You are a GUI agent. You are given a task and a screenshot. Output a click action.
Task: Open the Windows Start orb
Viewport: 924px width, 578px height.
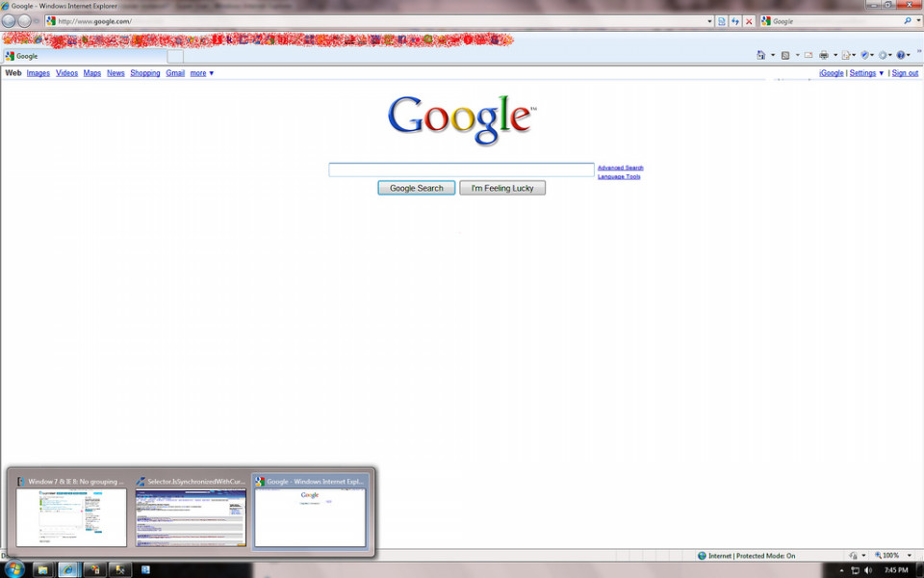tap(13, 569)
